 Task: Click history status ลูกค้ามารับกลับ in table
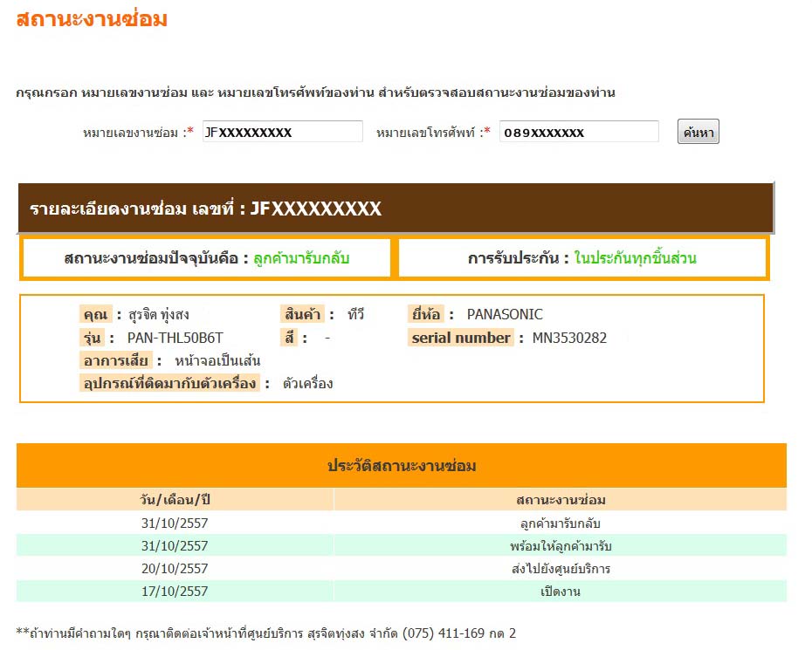[x=561, y=523]
